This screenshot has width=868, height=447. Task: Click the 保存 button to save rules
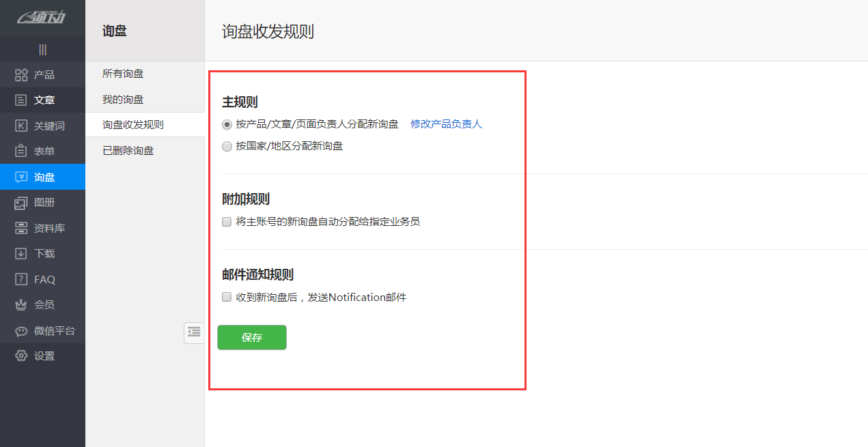point(251,337)
